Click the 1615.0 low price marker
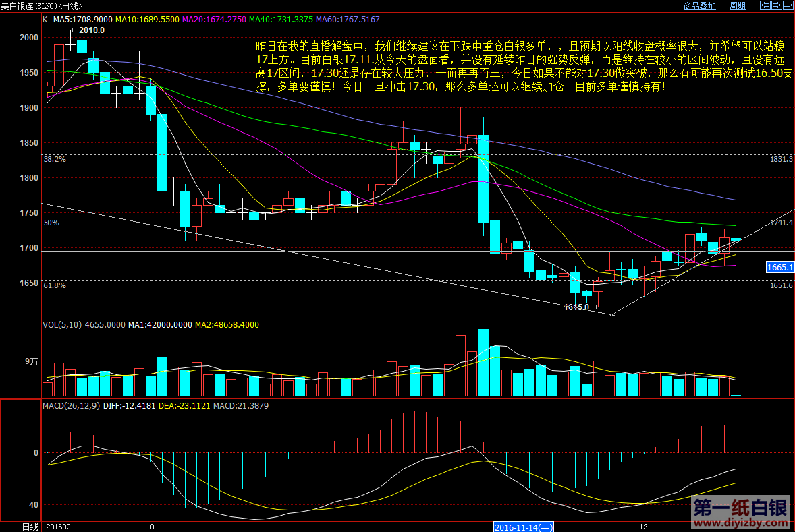The image size is (795, 532). (576, 307)
